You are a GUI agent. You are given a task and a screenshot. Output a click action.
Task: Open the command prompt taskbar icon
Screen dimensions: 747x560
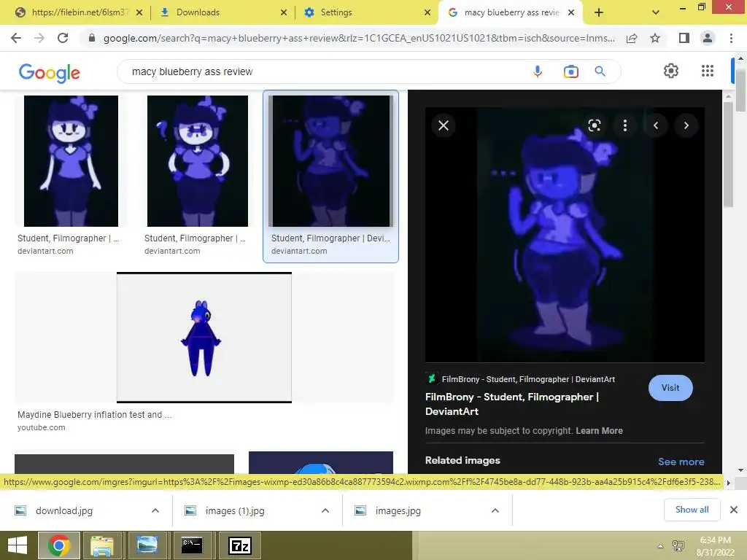click(192, 545)
